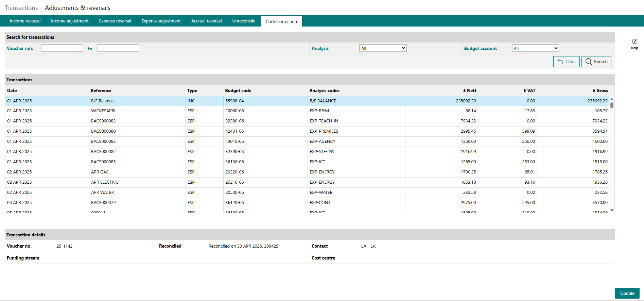The height and width of the screenshot is (301, 644).
Task: Click the Budget code column header
Action: (x=238, y=90)
